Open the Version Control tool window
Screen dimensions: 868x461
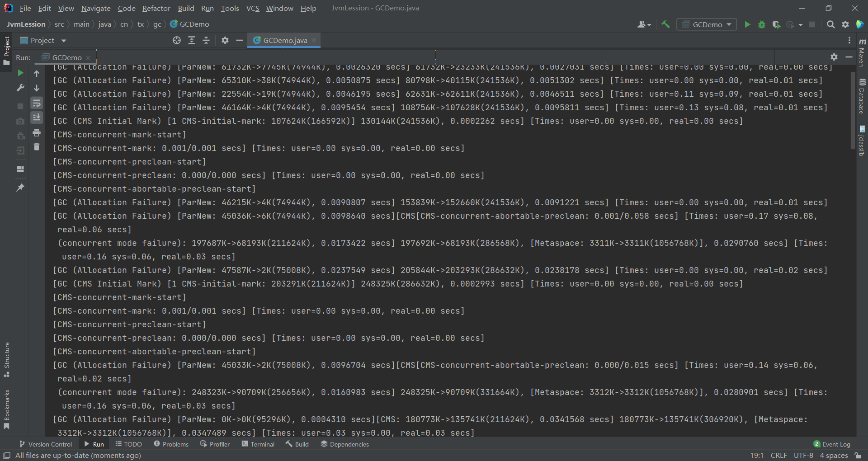coord(45,444)
